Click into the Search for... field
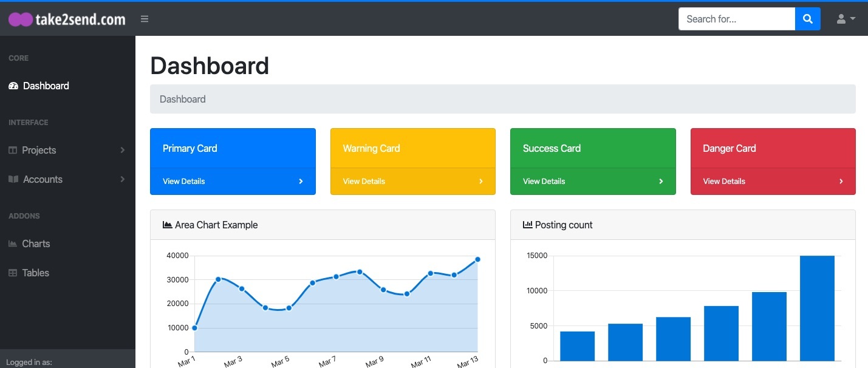The height and width of the screenshot is (368, 868). (x=737, y=19)
